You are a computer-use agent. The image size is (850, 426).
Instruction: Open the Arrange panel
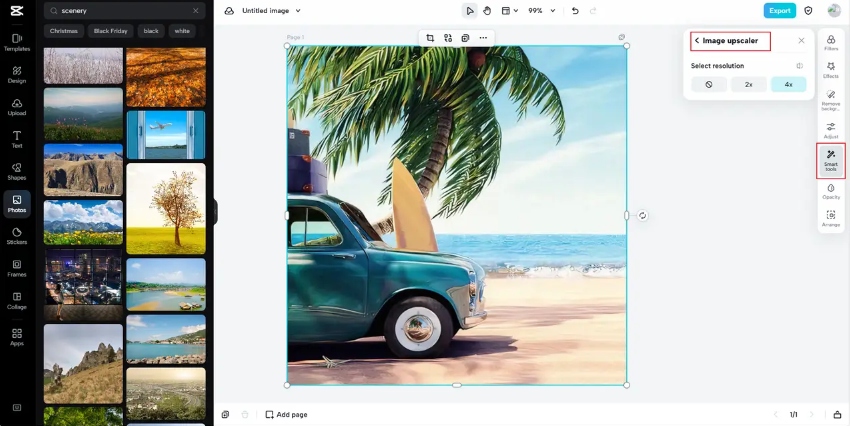831,218
